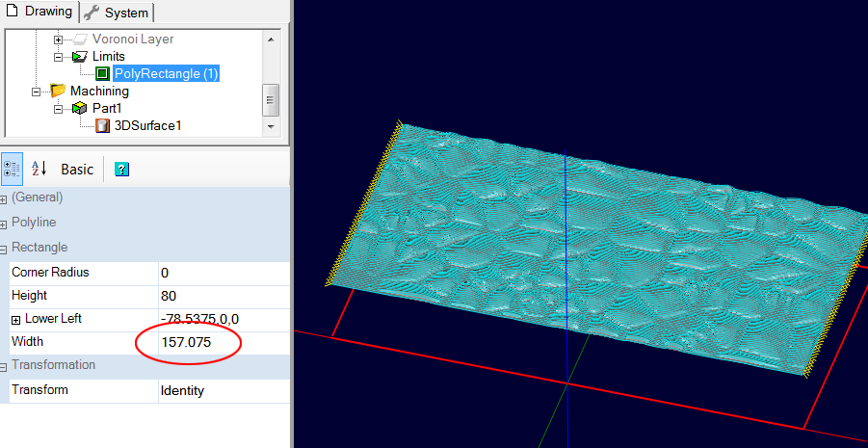
Task: Switch to the System tab
Action: click(116, 13)
